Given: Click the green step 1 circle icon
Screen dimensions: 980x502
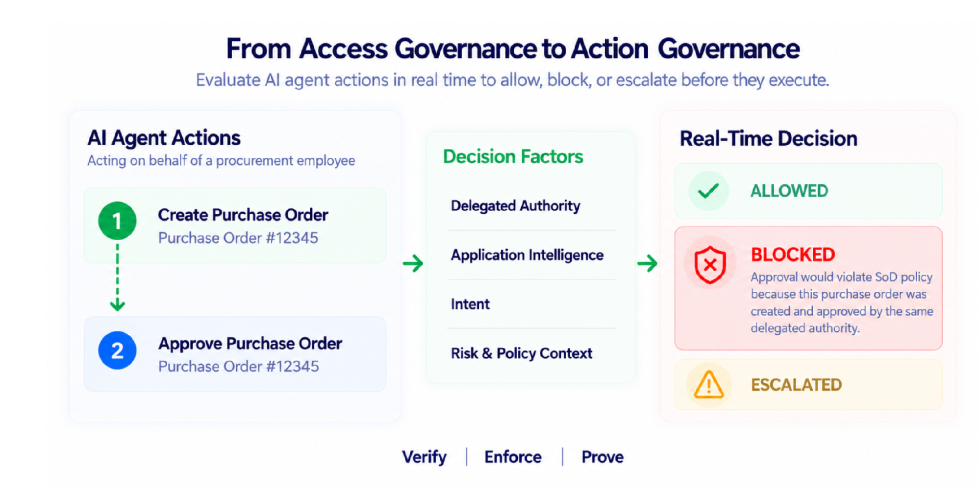Looking at the screenshot, I should (117, 221).
